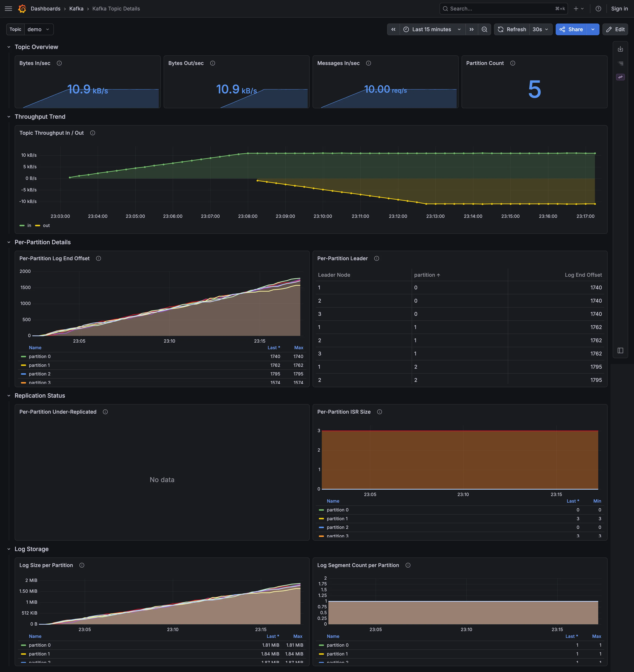The image size is (634, 672).
Task: Click info icon for Per-Partition Leader
Action: 376,258
